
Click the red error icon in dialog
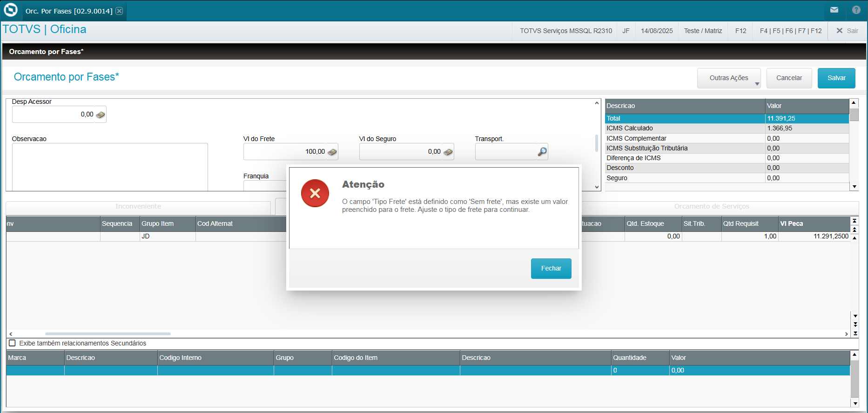[315, 193]
